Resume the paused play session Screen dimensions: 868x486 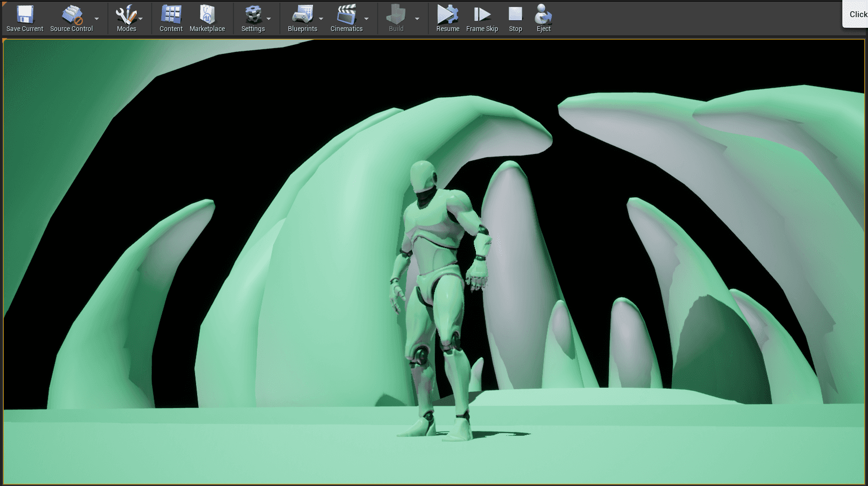tap(448, 15)
